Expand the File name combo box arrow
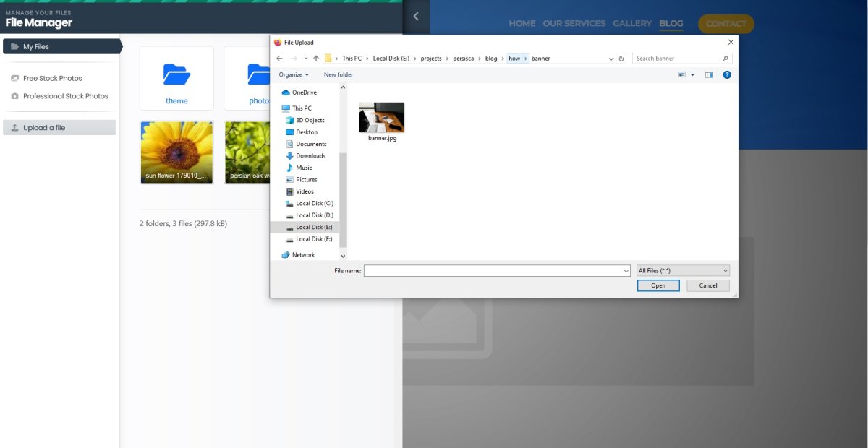Screen dimensions: 868x448 click(626, 271)
